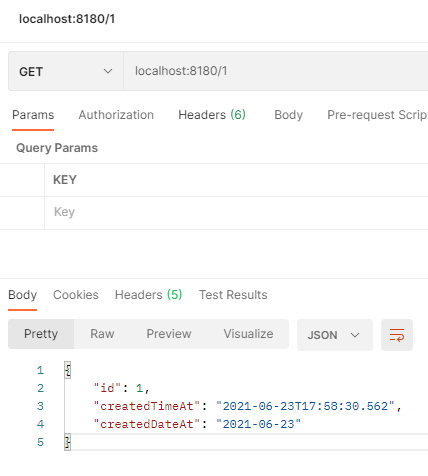
Task: Click the Query Params heading
Action: pyautogui.click(x=57, y=148)
